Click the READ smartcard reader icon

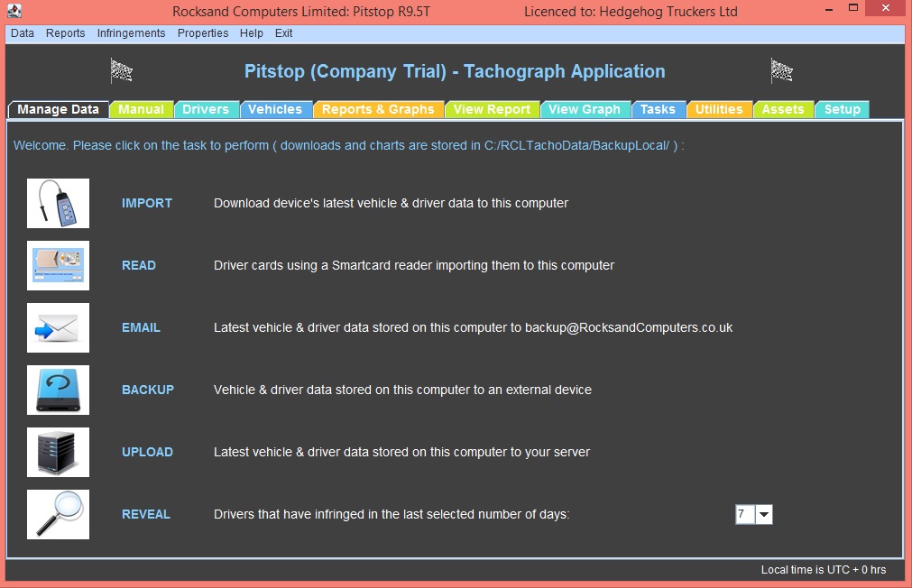coord(58,265)
